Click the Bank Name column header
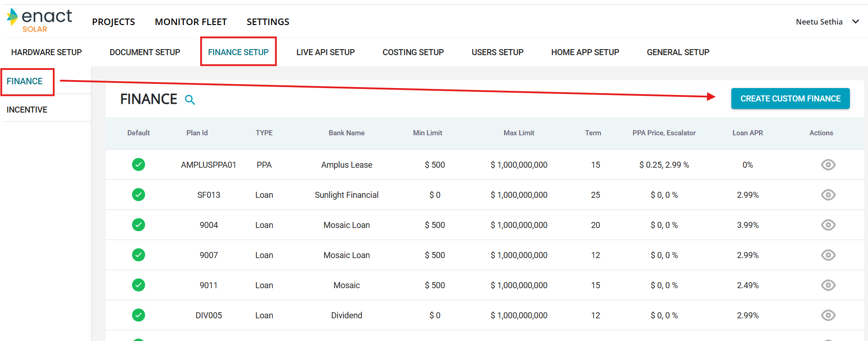This screenshot has height=341, width=868. click(x=347, y=133)
